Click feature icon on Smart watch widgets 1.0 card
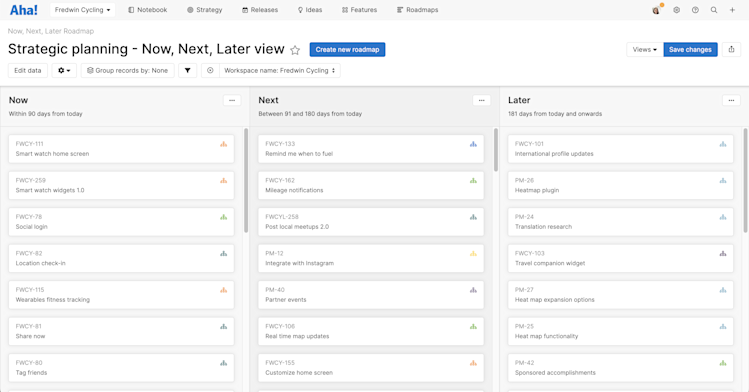 224,180
